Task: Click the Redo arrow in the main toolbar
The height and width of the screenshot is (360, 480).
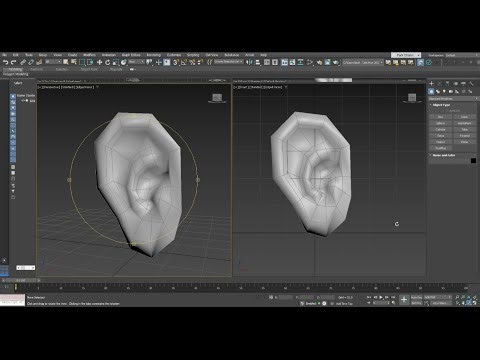Action: (x=13, y=62)
